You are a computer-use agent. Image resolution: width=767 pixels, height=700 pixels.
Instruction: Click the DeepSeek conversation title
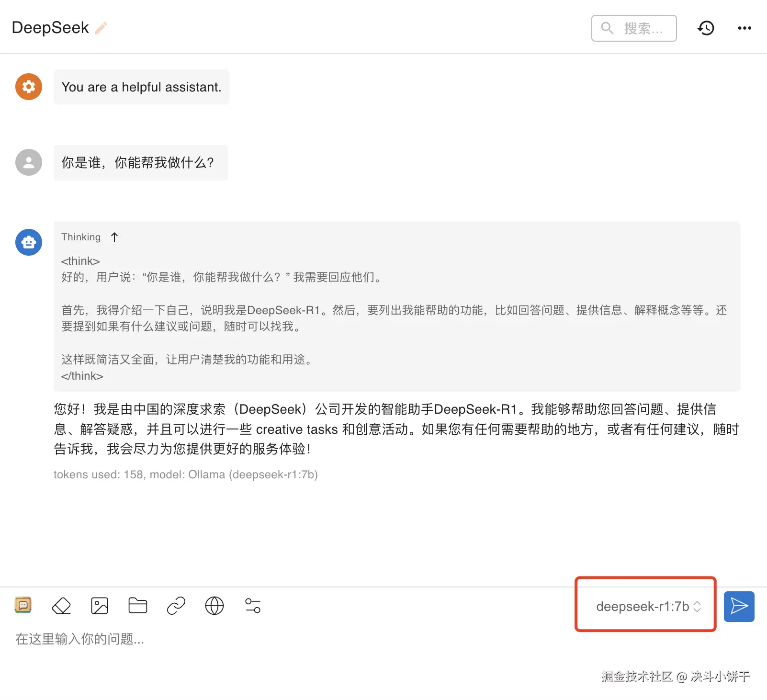(50, 28)
